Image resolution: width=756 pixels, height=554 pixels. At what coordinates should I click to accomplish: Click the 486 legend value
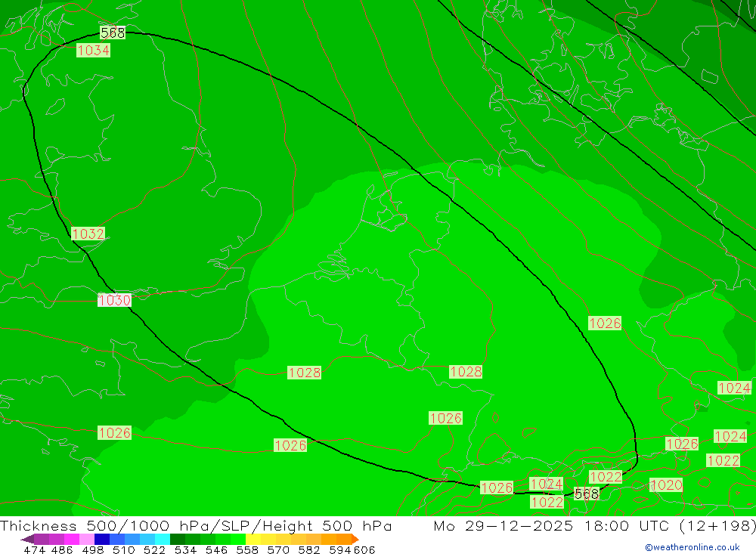pyautogui.click(x=62, y=550)
